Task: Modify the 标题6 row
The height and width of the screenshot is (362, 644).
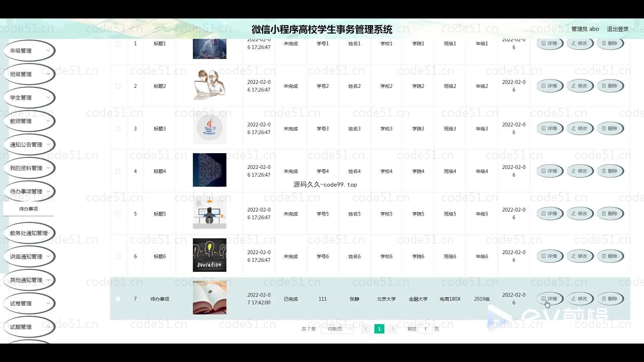Action: (580, 256)
